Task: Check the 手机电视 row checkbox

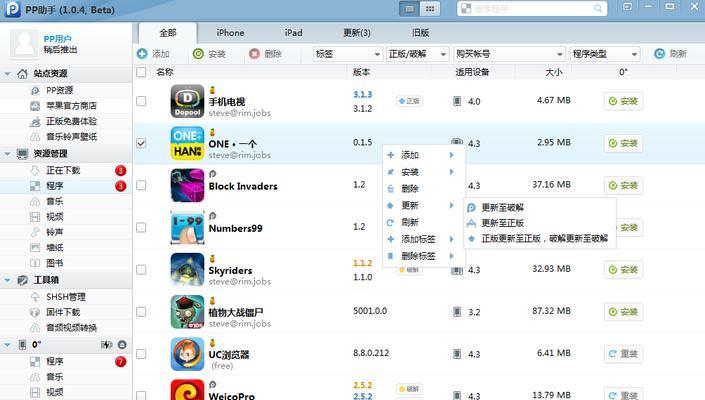Action: 141,101
